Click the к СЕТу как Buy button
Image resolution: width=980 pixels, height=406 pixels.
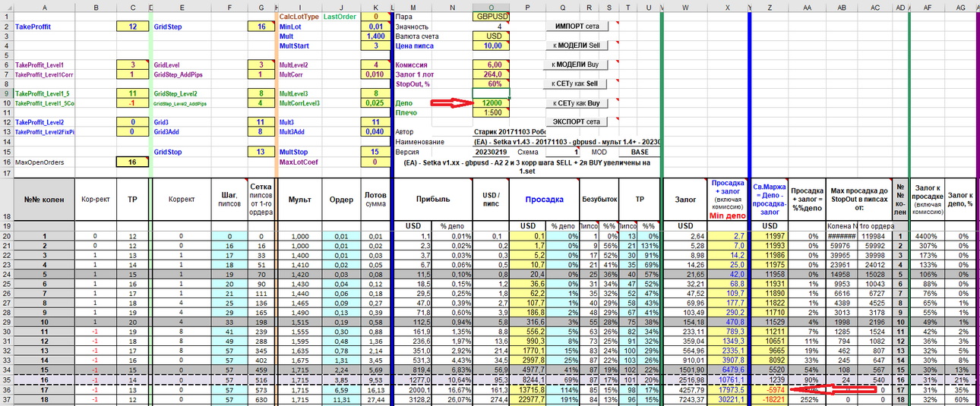[577, 102]
